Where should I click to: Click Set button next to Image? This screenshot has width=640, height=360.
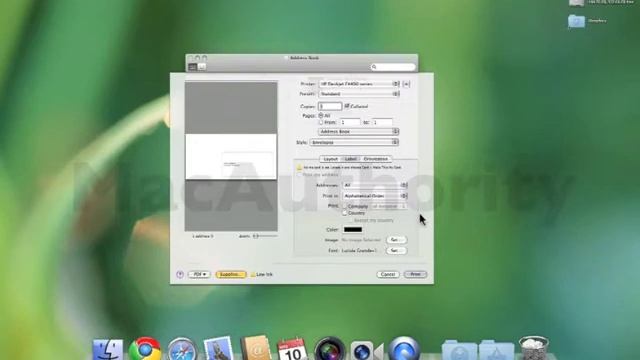[x=396, y=240]
